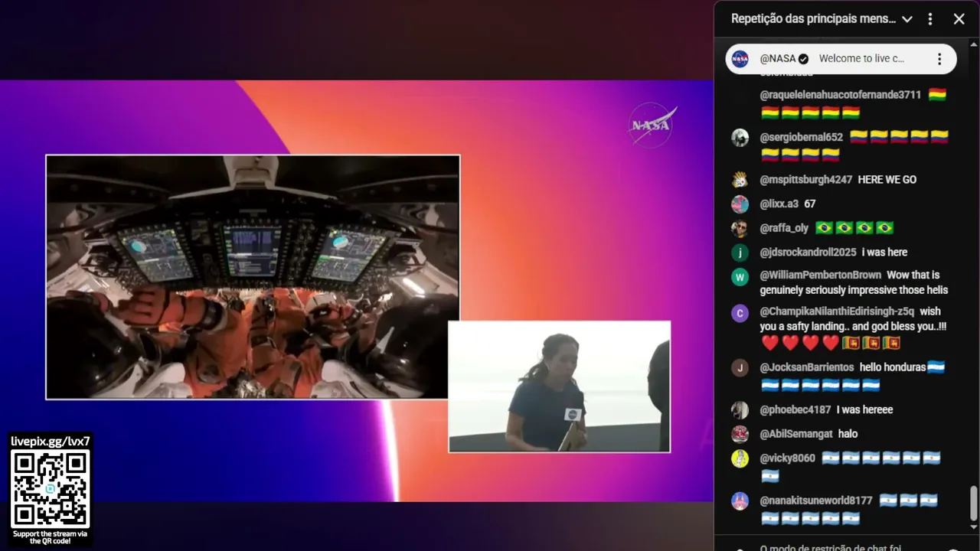This screenshot has height=551, width=980.
Task: Click the "i was here" chat message
Action: pos(885,253)
